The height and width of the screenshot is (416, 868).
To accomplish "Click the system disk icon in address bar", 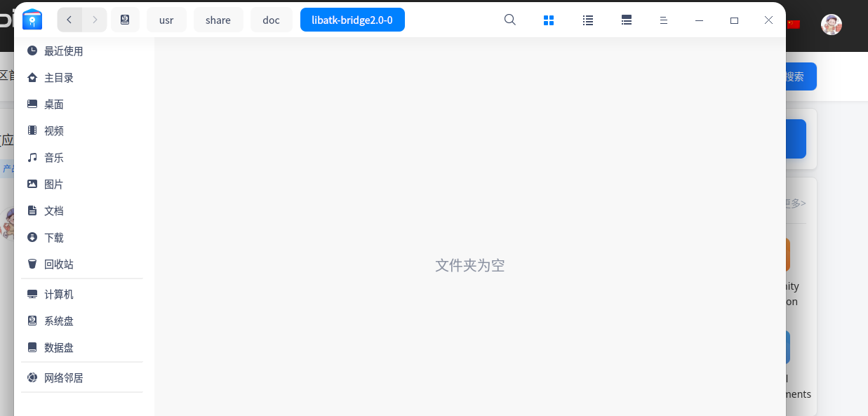I will tap(125, 20).
